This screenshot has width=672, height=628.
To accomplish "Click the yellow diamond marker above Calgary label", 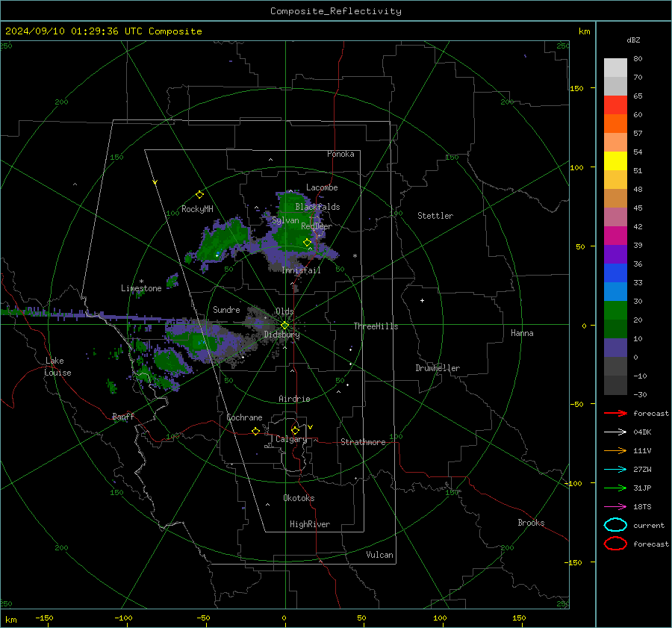I will click(295, 430).
